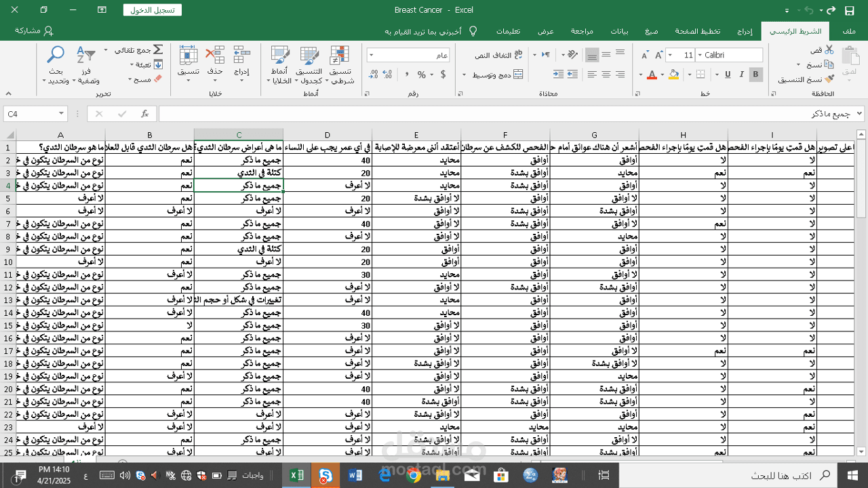Open the Review (مراجعة) tab
The width and height of the screenshot is (868, 488).
(x=582, y=31)
